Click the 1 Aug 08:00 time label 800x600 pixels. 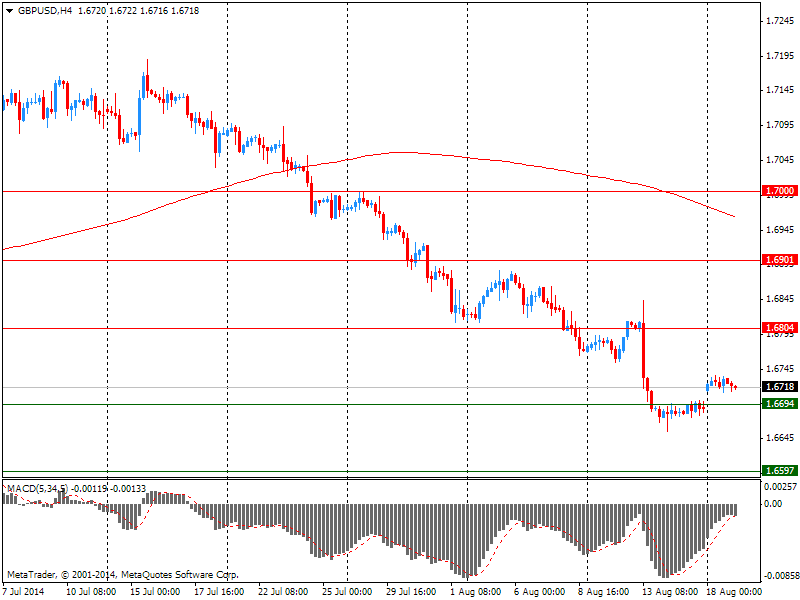point(476,592)
